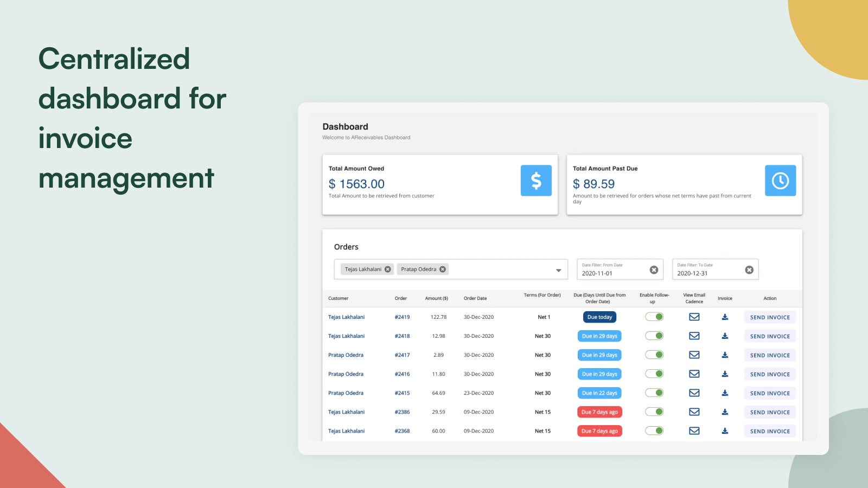Click the $ 1563.00 total owed value
The height and width of the screenshot is (488, 868).
coord(356,184)
